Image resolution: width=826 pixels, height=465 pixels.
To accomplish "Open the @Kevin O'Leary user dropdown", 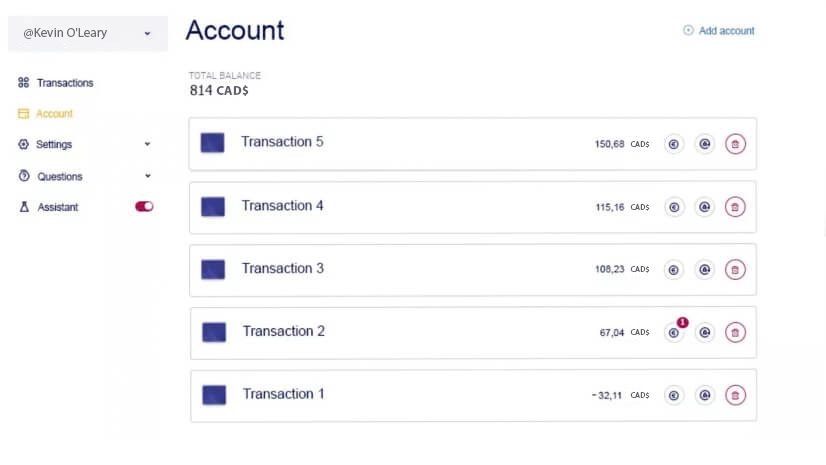I will click(x=87, y=33).
